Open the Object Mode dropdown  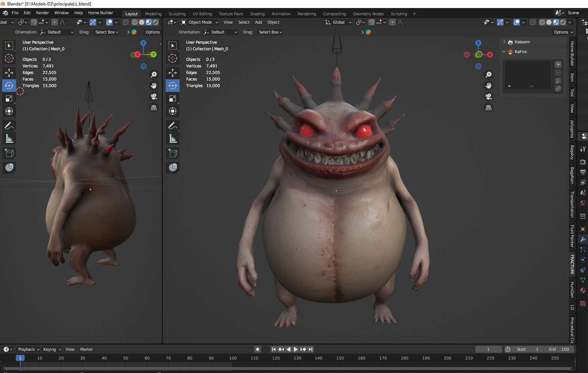pos(200,22)
